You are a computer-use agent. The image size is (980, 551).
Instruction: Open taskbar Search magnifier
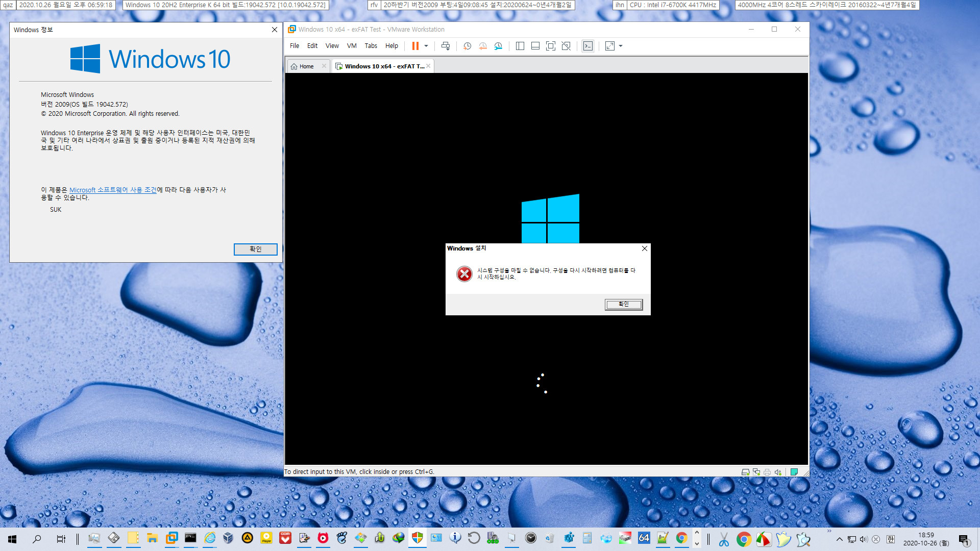click(x=37, y=539)
